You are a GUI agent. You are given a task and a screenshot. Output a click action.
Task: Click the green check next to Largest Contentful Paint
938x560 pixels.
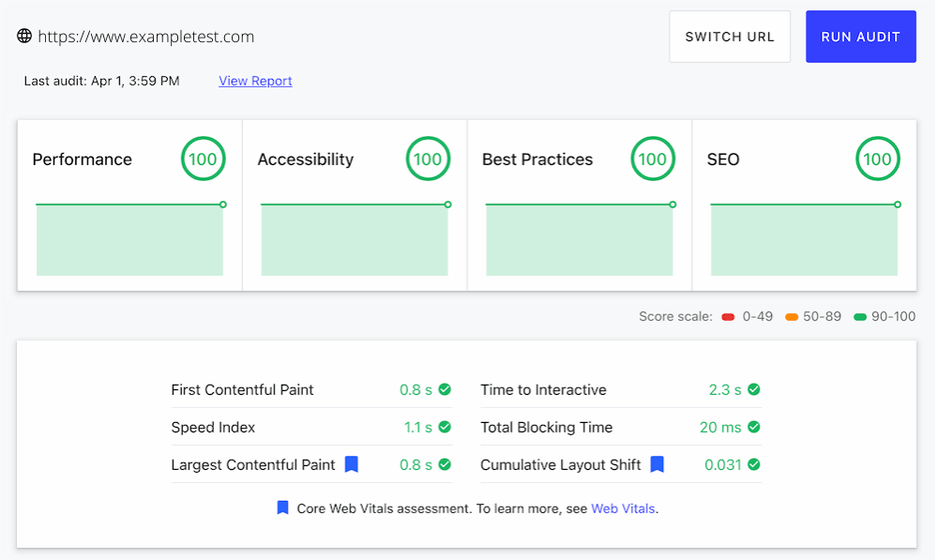coord(445,464)
